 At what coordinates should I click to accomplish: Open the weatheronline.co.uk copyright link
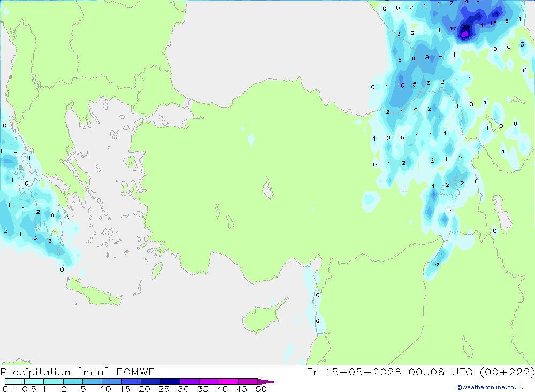490,387
